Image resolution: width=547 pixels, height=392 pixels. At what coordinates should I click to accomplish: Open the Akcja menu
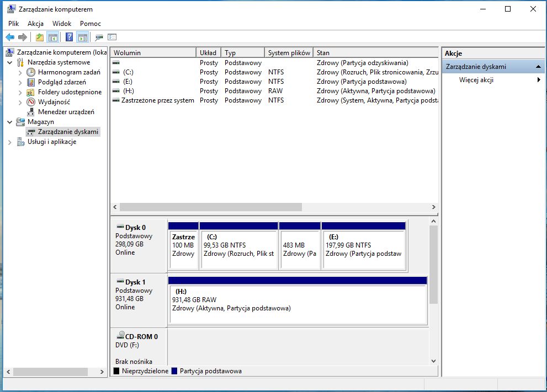tap(35, 23)
